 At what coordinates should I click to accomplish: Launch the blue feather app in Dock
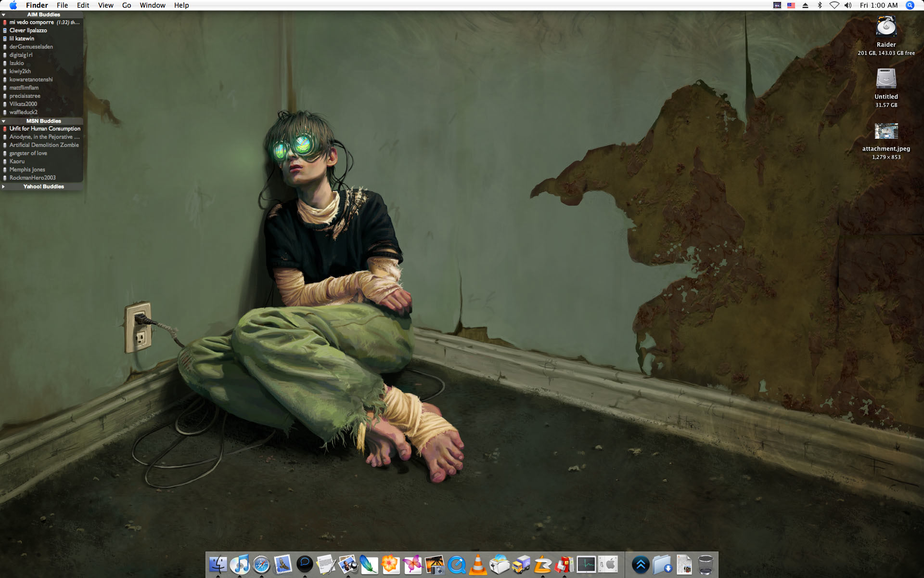pos(369,564)
